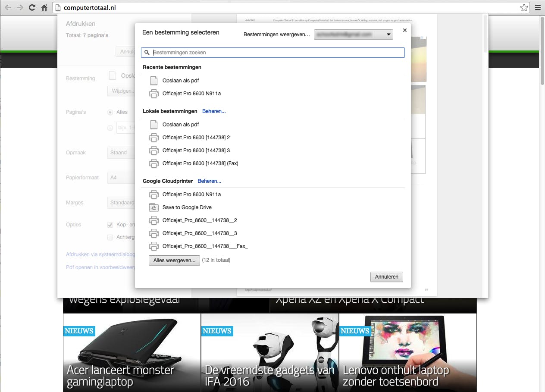Viewport: 545px width, 392px height.
Task: Open the home page via the house icon
Action: click(44, 8)
